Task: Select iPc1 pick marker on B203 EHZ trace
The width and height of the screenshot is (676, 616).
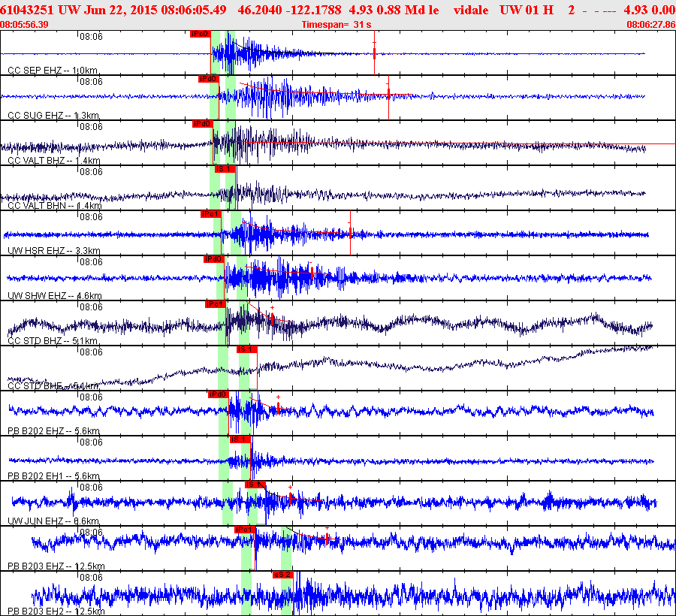Action: (x=245, y=530)
